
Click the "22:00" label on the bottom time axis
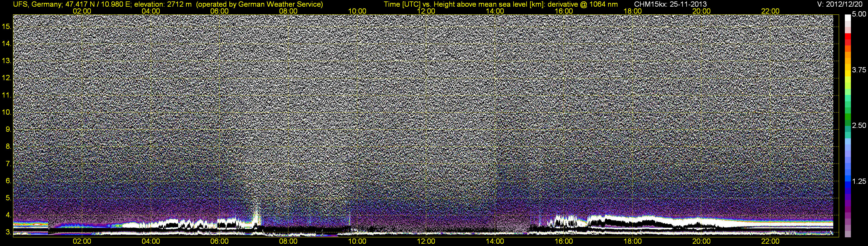point(770,241)
